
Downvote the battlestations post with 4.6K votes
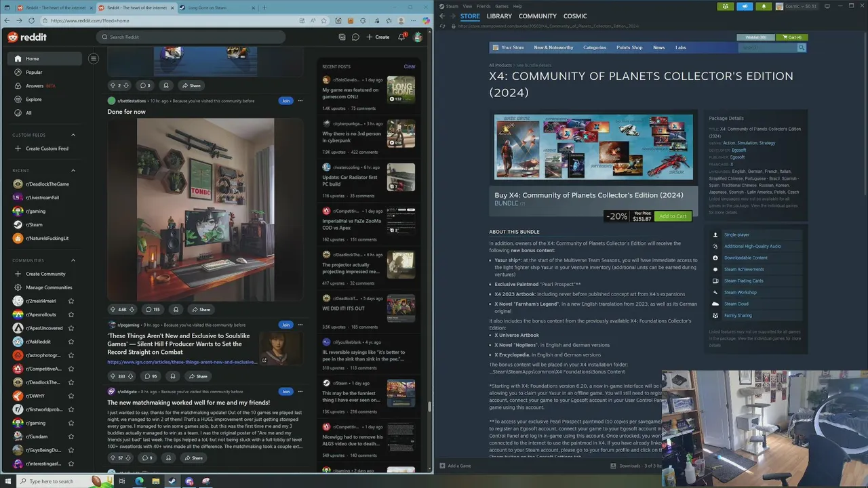coord(132,309)
